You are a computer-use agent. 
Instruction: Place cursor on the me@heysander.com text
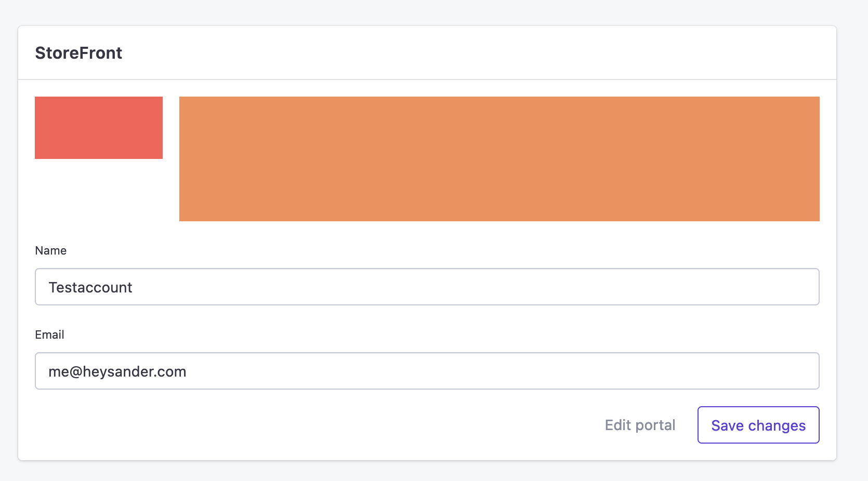117,371
